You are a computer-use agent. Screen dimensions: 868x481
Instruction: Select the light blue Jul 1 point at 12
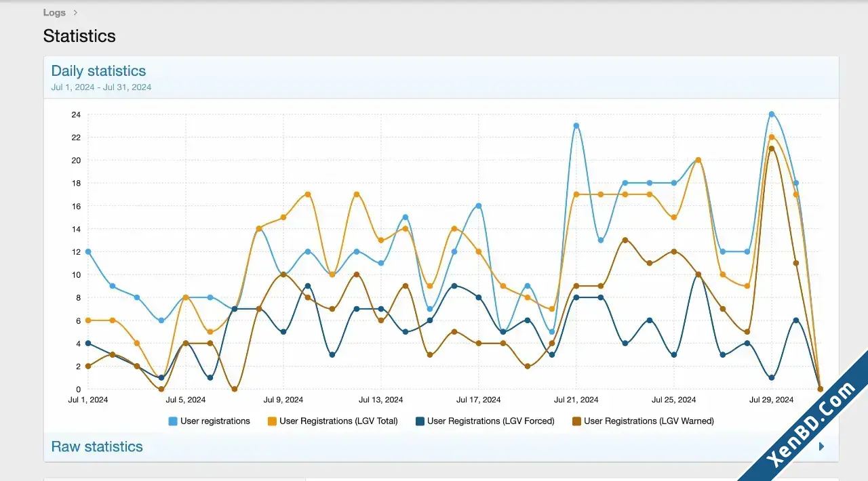tap(88, 252)
